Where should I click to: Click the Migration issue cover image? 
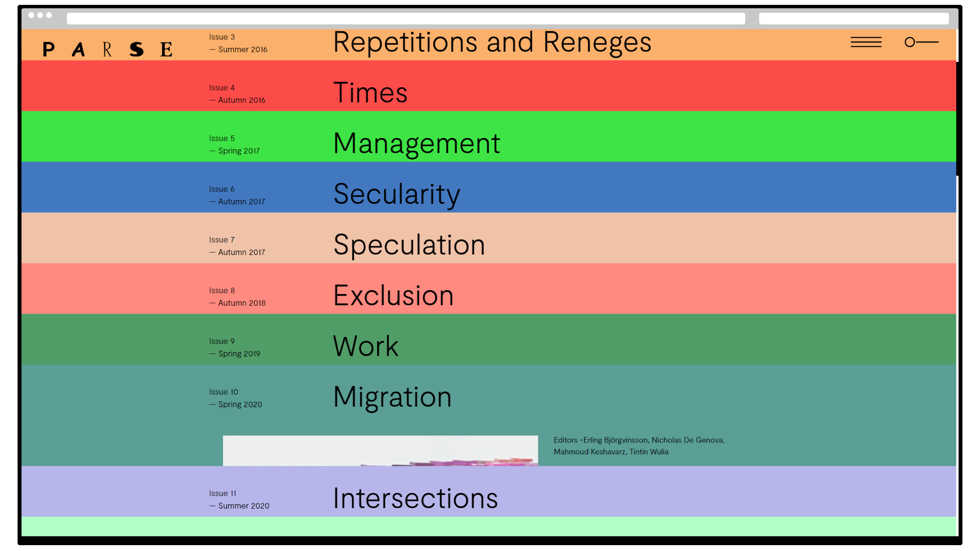coord(380,451)
